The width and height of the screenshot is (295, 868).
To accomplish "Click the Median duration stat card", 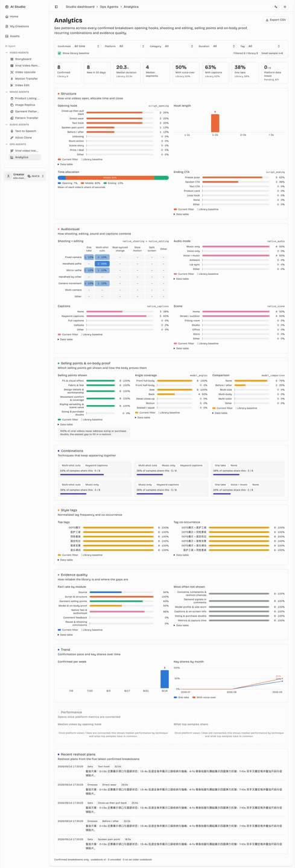I will (x=127, y=72).
